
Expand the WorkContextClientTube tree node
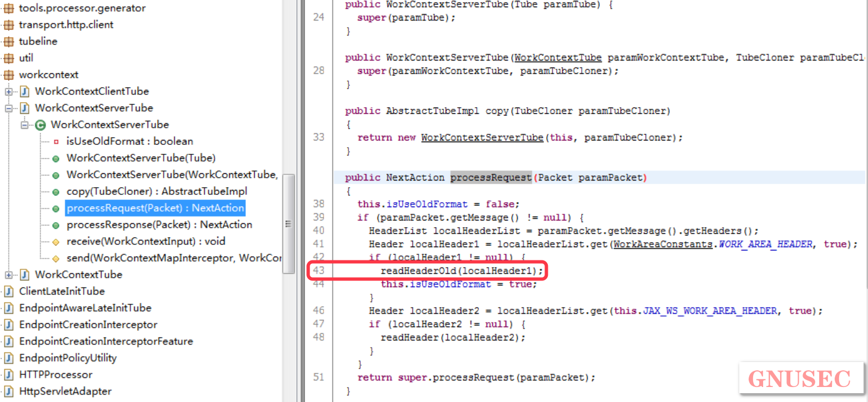[8, 92]
